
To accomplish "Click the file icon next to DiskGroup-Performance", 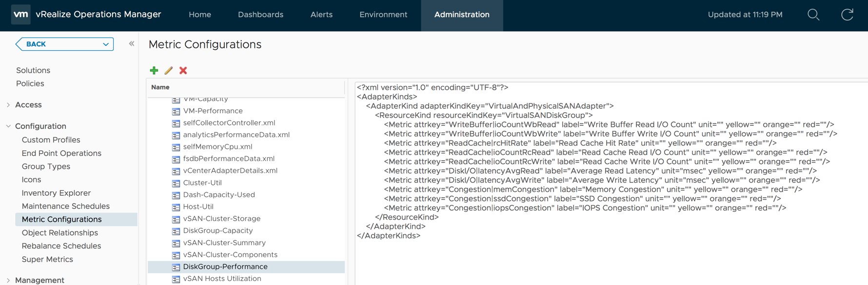I will coord(176,267).
